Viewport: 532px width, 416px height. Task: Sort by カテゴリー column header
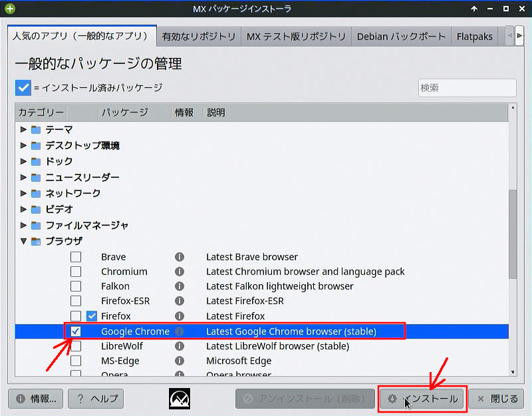41,112
